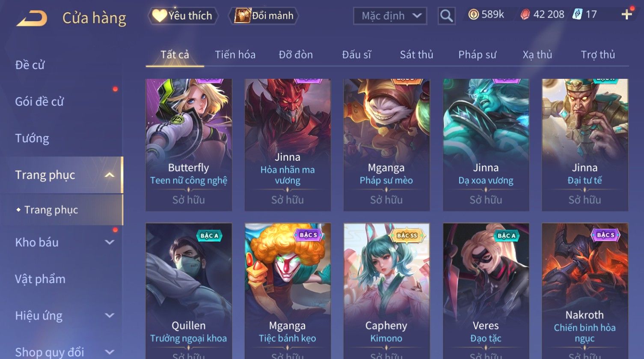Click the back arrow icon
Screen dimensions: 644x359
coord(32,18)
